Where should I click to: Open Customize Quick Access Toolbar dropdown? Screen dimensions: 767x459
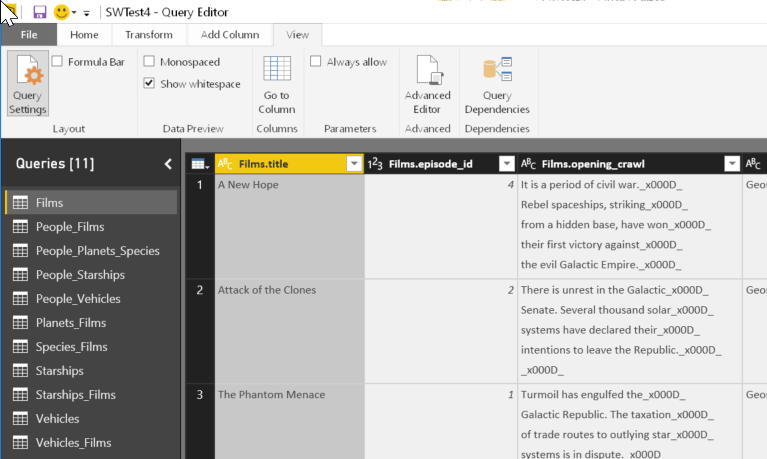tap(87, 13)
